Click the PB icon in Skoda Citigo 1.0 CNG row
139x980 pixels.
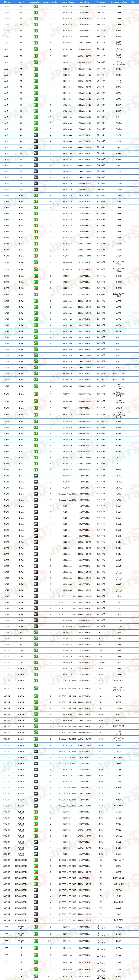pos(36,662)
